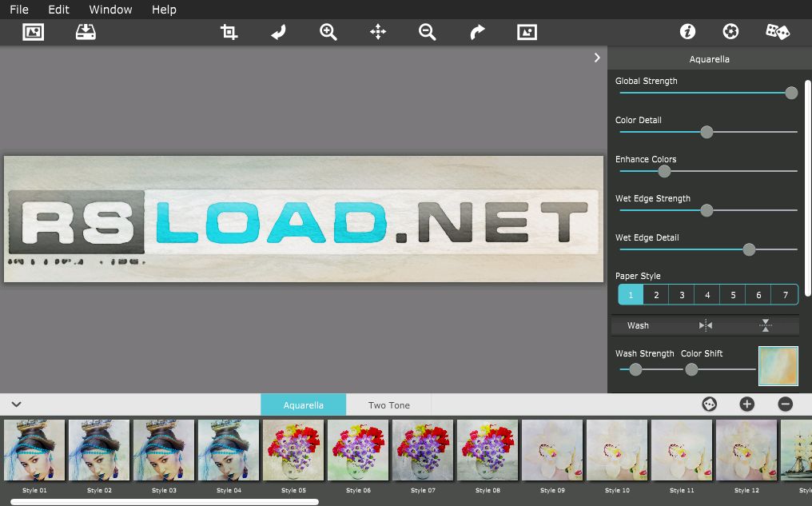Open the Help menu
This screenshot has width=812, height=506.
coord(164,10)
